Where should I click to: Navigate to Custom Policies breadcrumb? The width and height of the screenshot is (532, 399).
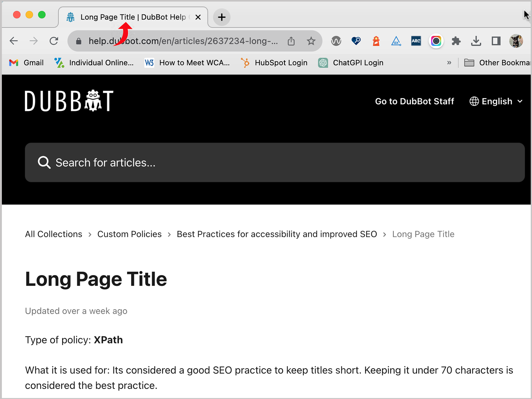(x=129, y=234)
